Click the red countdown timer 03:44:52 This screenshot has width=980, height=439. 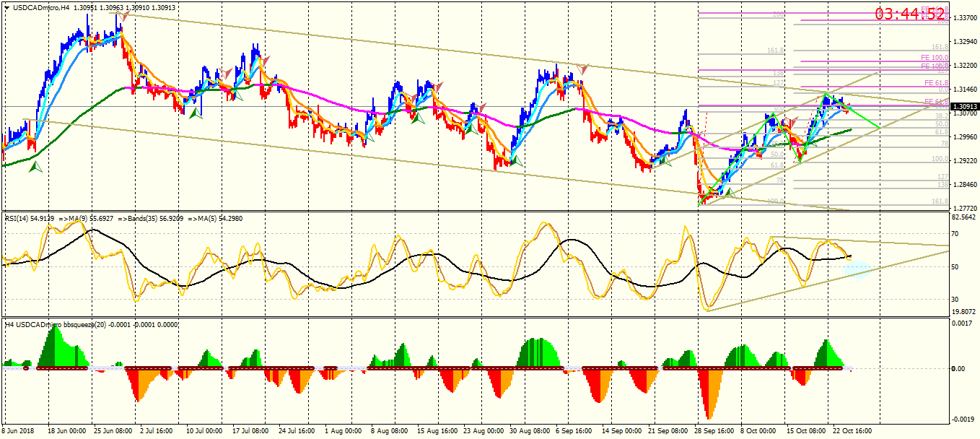click(910, 14)
